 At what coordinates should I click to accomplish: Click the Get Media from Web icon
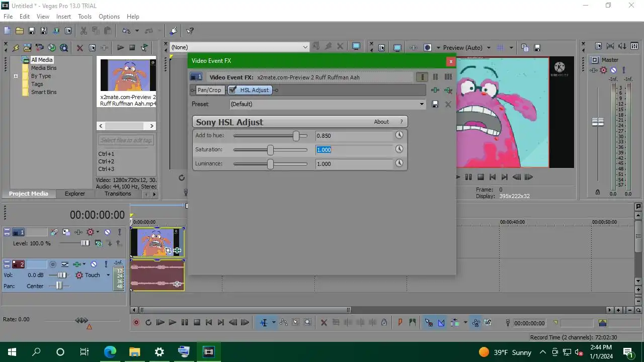64,48
